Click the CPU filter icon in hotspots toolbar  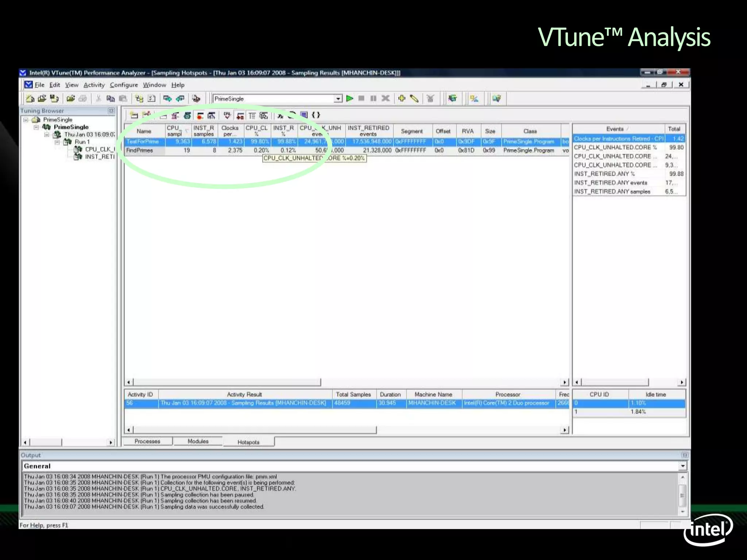coord(227,116)
